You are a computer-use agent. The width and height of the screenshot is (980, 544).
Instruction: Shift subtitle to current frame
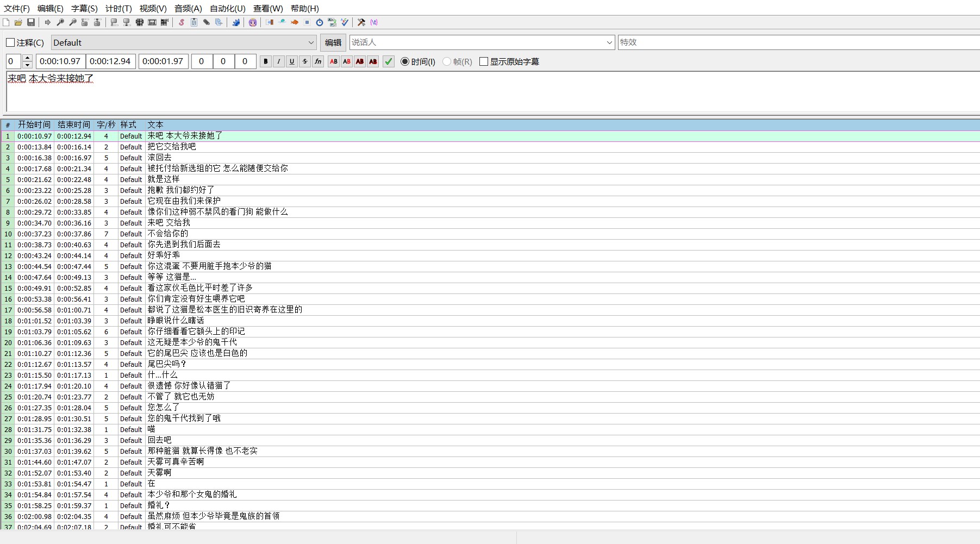tap(165, 22)
